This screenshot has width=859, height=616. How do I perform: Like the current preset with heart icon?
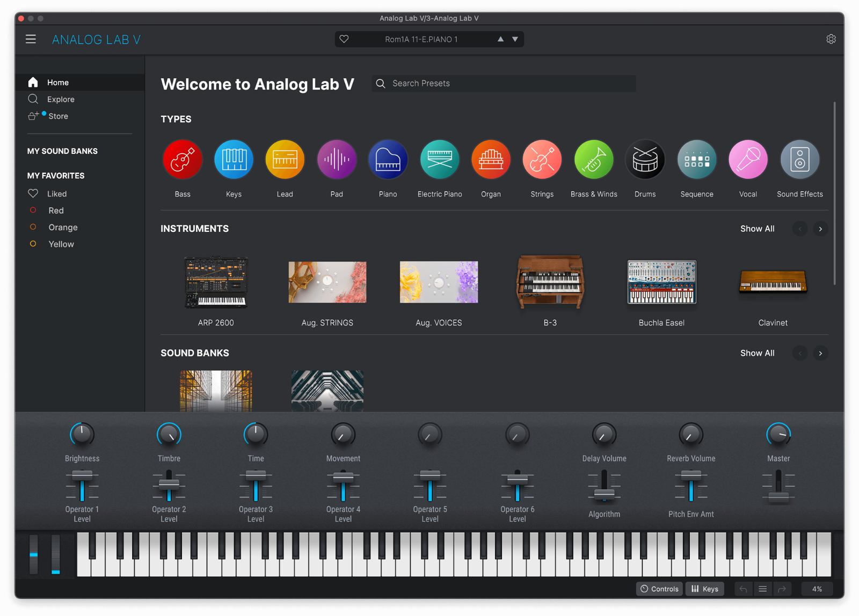344,39
